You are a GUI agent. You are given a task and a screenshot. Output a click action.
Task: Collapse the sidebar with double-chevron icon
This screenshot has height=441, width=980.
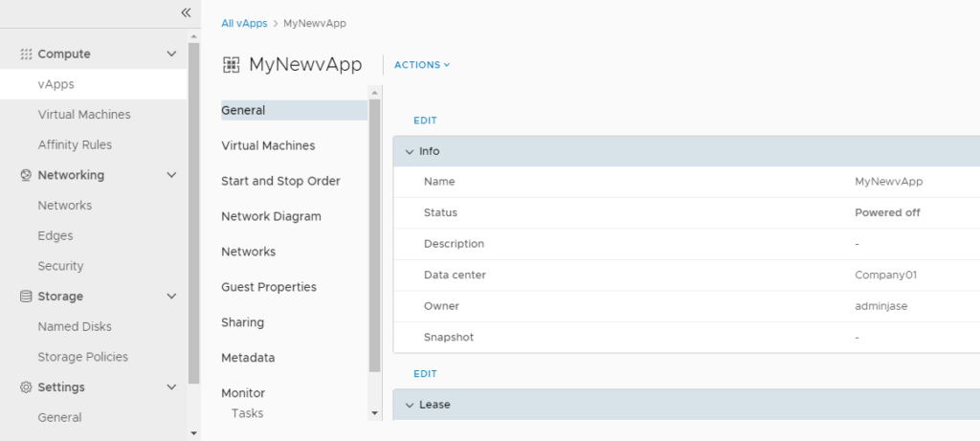click(x=186, y=12)
